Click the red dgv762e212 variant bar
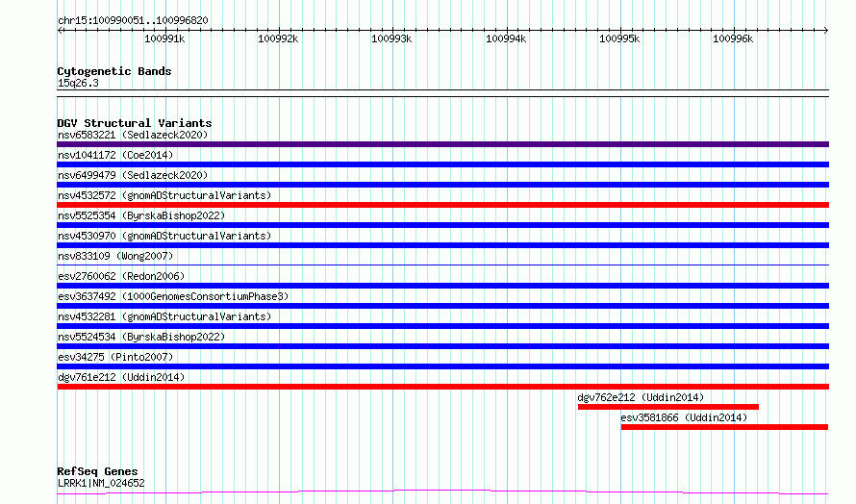Screen dimensions: 856x504 point(668,407)
